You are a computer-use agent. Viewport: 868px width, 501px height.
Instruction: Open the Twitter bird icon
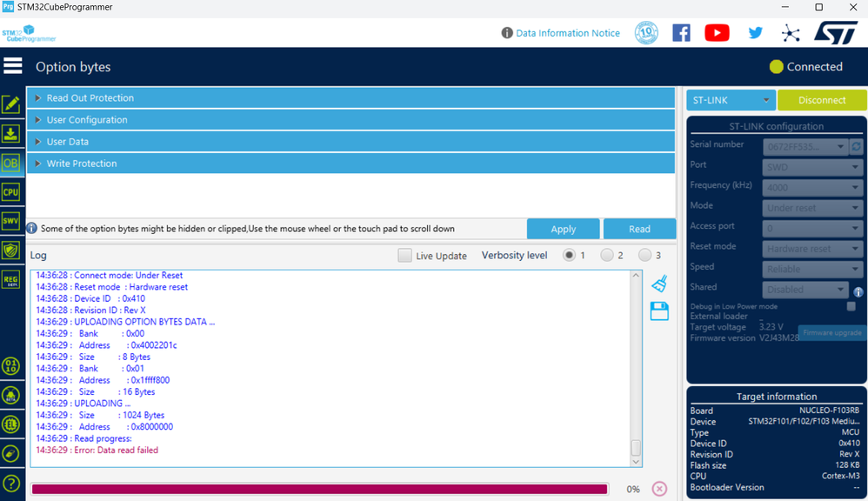pos(755,33)
